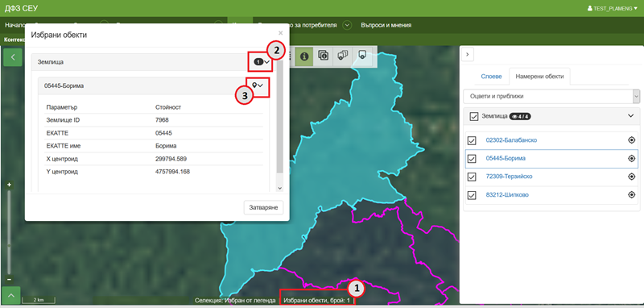Center map on 72309-Терзийско target icon

pyautogui.click(x=632, y=177)
